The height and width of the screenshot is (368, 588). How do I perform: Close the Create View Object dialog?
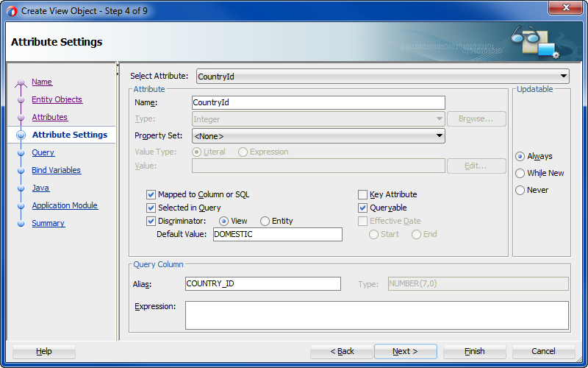[566, 7]
